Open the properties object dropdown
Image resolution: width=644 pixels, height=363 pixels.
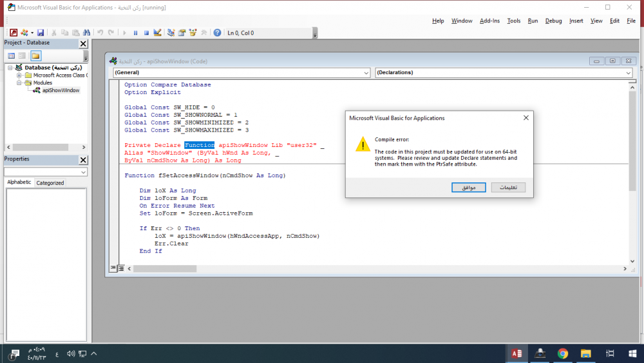[83, 172]
